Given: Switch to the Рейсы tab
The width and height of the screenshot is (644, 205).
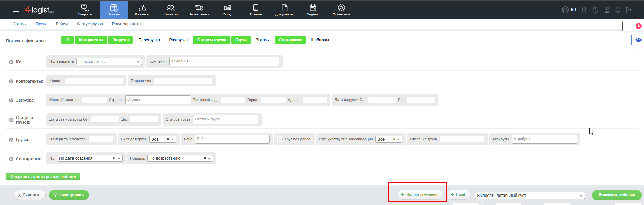Looking at the screenshot, I should (x=62, y=24).
